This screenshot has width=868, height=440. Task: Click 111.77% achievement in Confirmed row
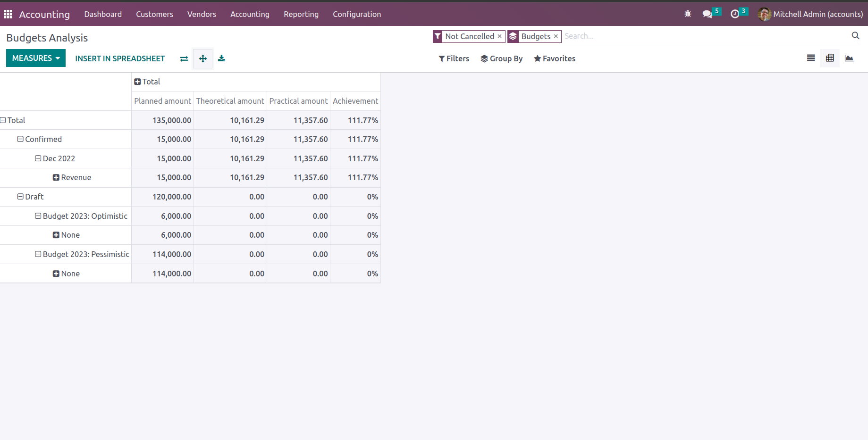355,139
